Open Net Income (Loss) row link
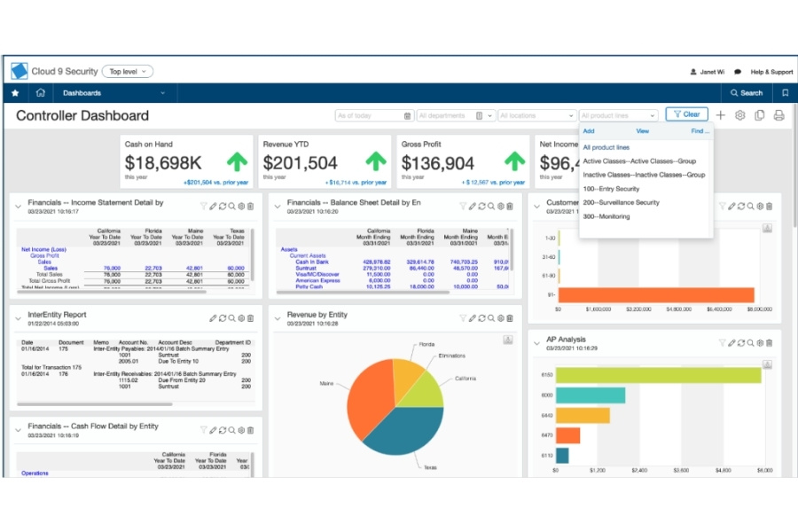Viewport: 798px width, 532px height. coord(43,249)
